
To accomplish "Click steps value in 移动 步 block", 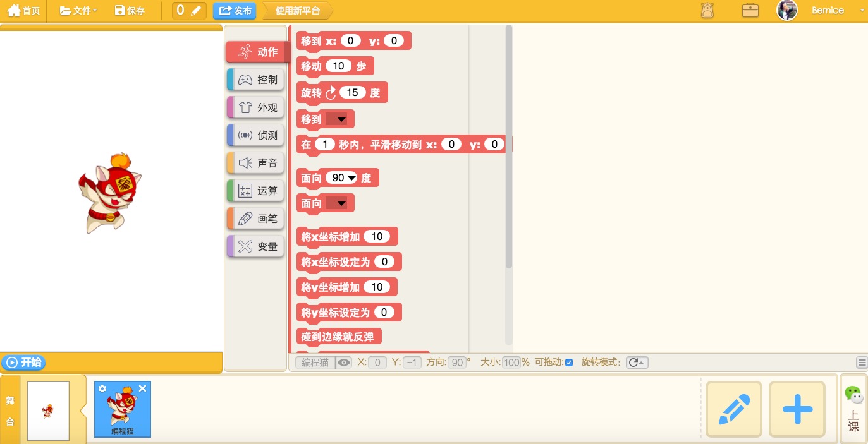I will [x=338, y=66].
